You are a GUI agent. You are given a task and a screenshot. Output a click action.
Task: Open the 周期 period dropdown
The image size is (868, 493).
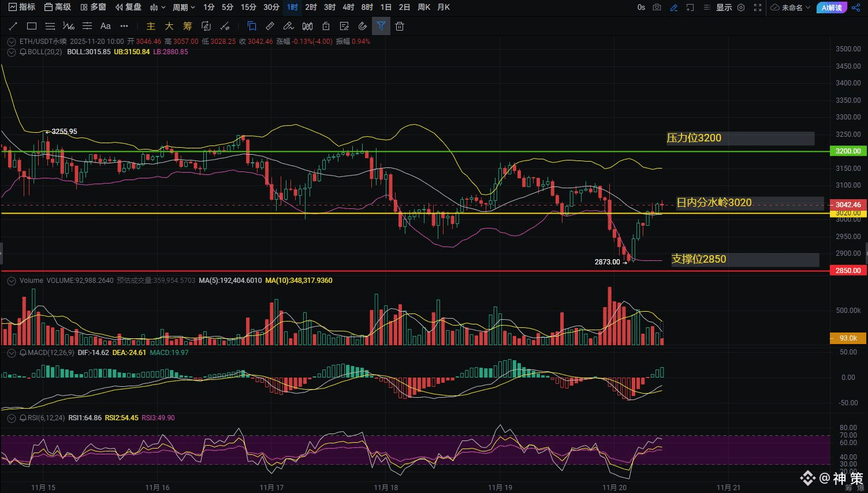(184, 8)
